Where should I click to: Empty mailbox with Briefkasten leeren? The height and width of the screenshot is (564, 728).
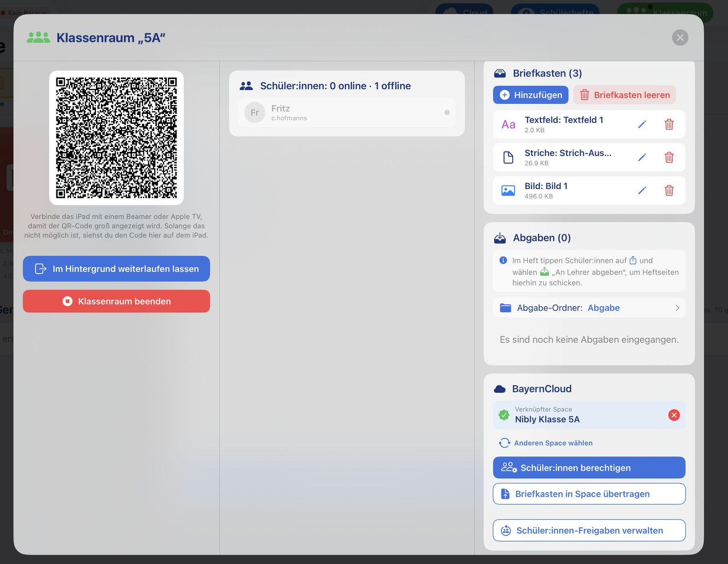coord(625,95)
